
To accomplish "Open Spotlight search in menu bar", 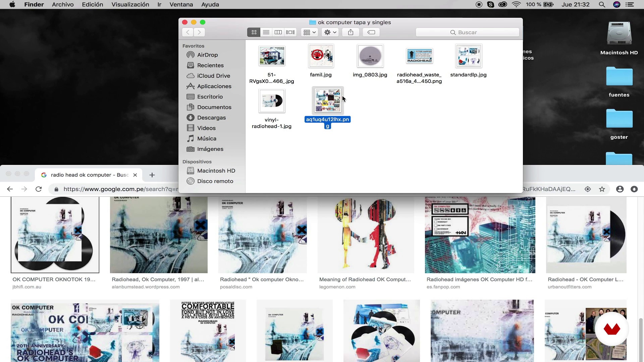I will [602, 4].
